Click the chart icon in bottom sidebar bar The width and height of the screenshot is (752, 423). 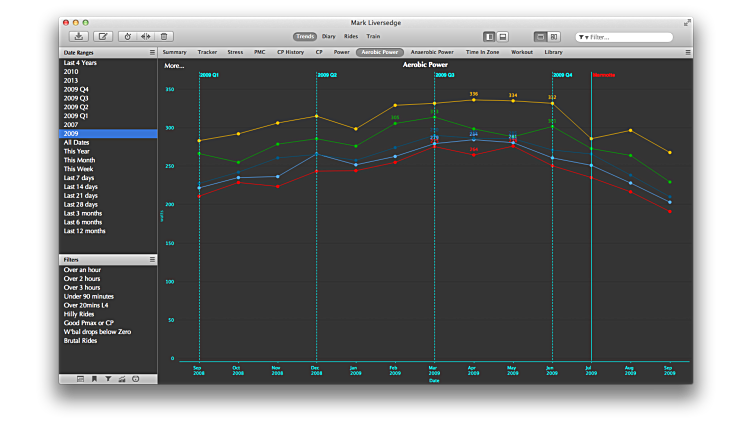click(x=122, y=379)
